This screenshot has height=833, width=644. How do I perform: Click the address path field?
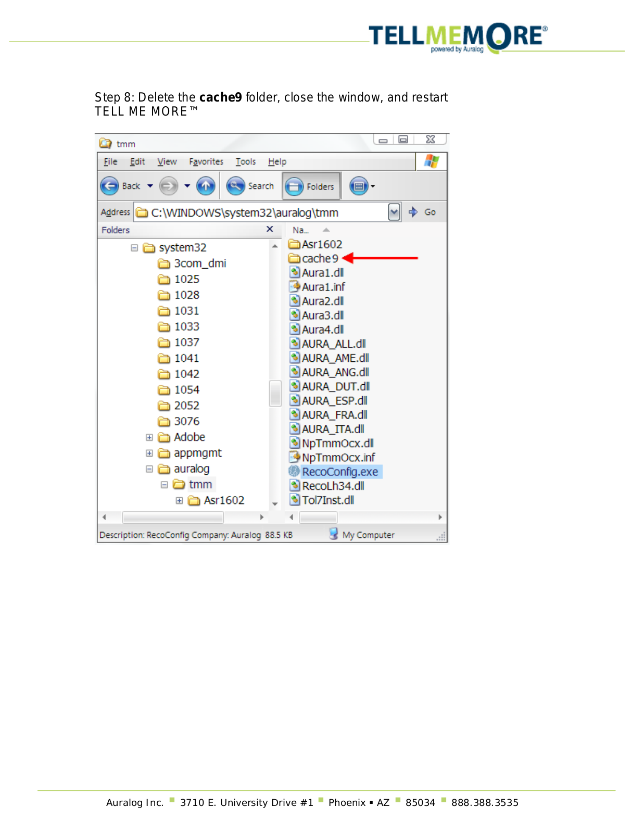261,212
